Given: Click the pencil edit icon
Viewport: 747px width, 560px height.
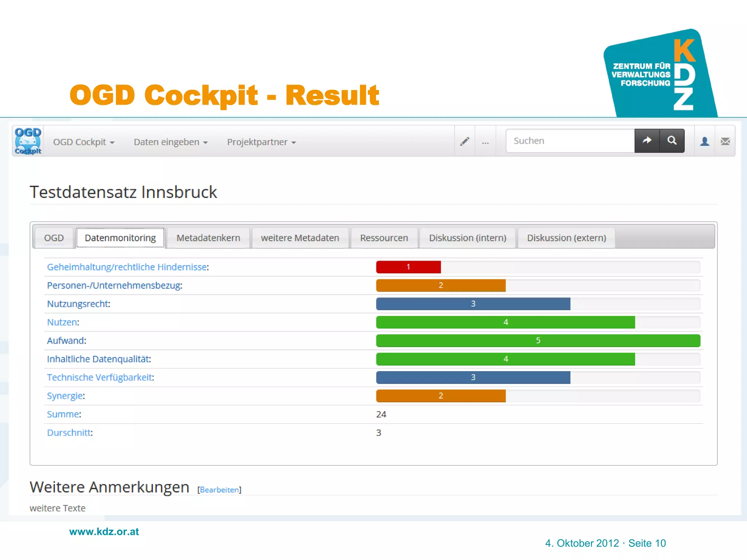Looking at the screenshot, I should click(x=465, y=141).
